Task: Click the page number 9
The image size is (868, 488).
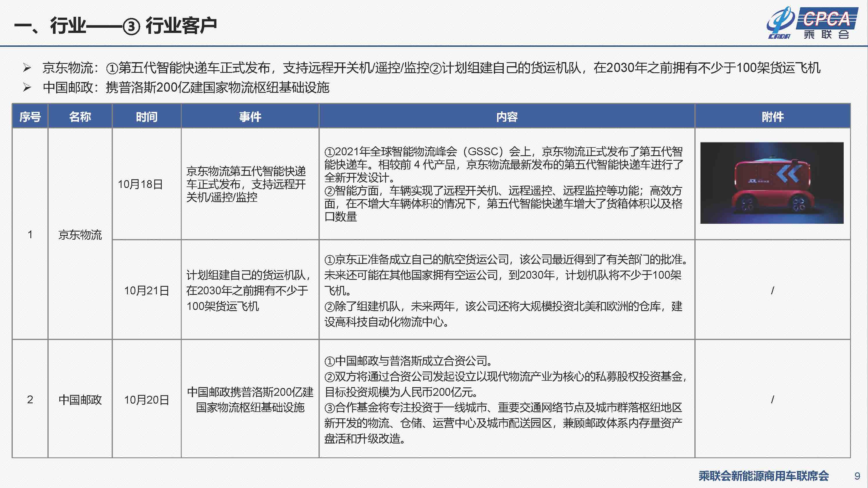Action: tap(857, 476)
